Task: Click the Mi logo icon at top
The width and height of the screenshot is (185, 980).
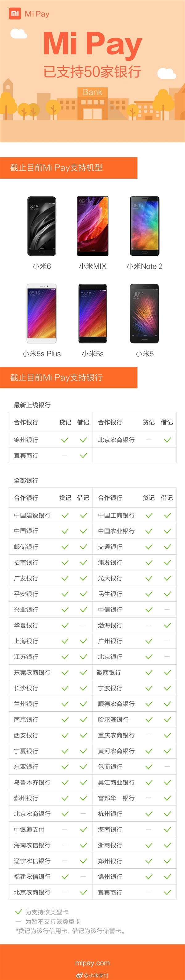Action: [x=15, y=14]
